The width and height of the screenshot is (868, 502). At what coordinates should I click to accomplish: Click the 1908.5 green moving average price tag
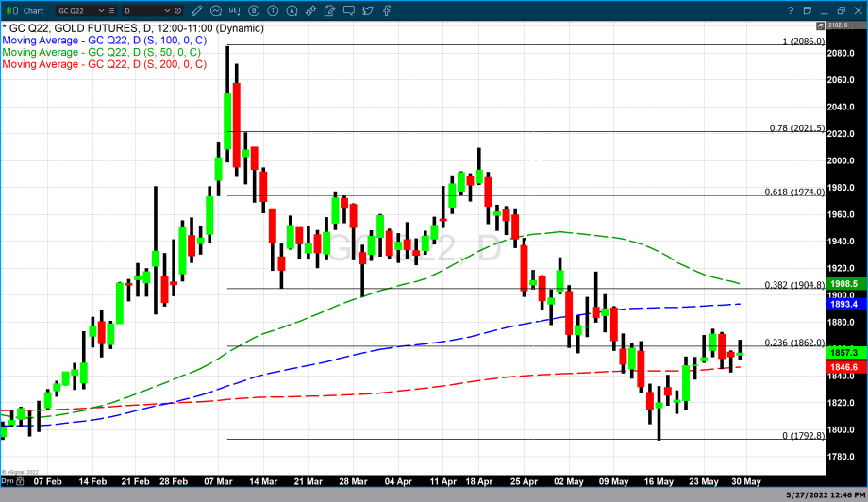(844, 283)
